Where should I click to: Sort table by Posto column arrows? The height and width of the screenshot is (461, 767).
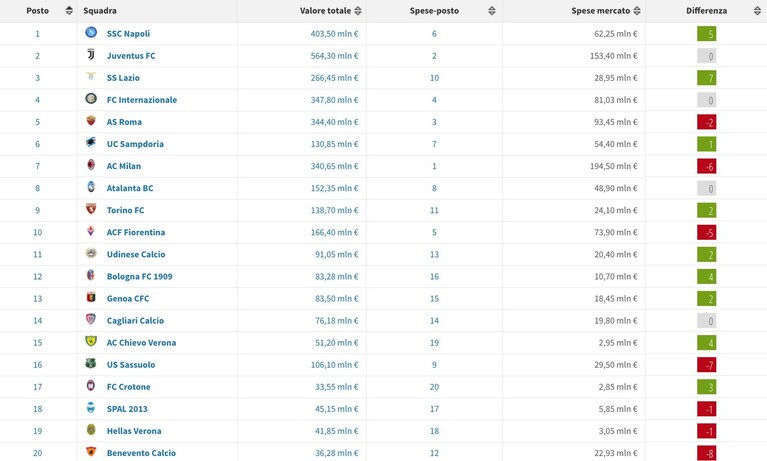[69, 11]
